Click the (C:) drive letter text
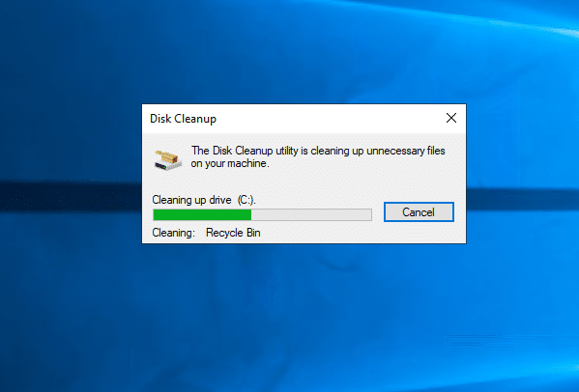The height and width of the screenshot is (392, 579). click(246, 200)
